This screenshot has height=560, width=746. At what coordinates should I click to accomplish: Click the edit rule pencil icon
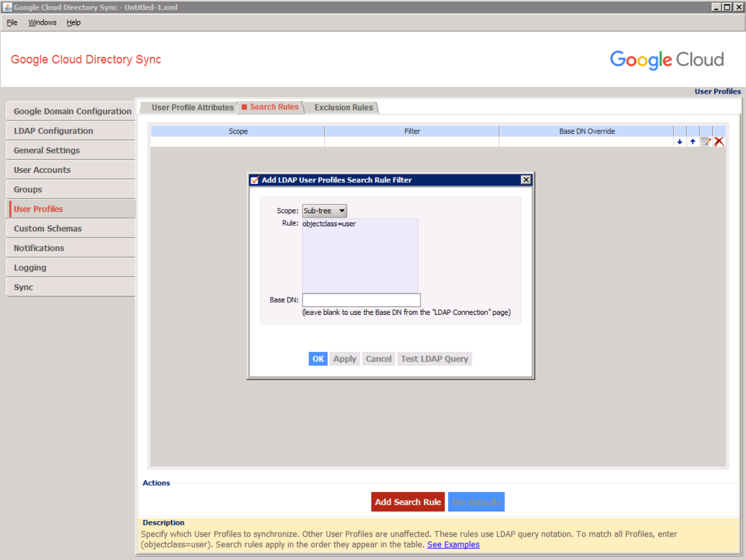tap(706, 142)
